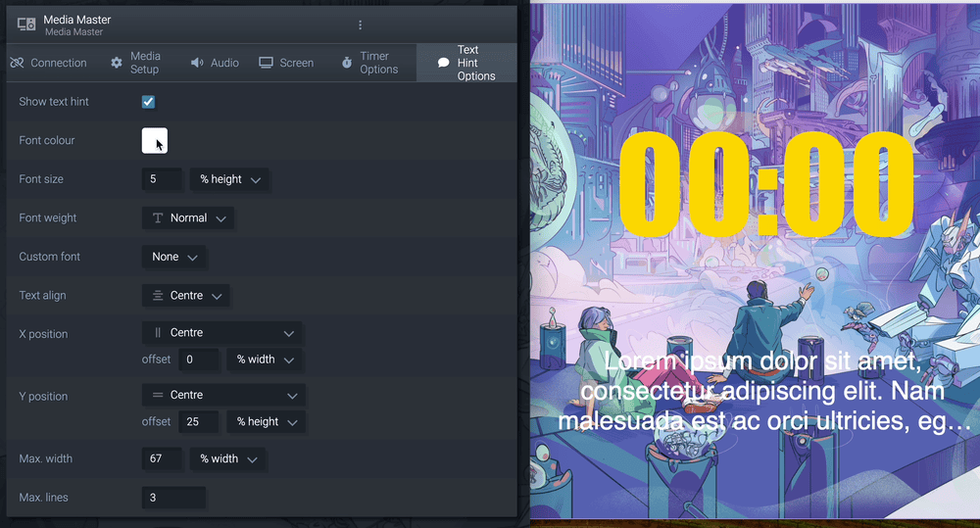Screen dimensions: 980x528
Task: Click the Lorem ipsum hint text in preview
Action: click(764, 391)
